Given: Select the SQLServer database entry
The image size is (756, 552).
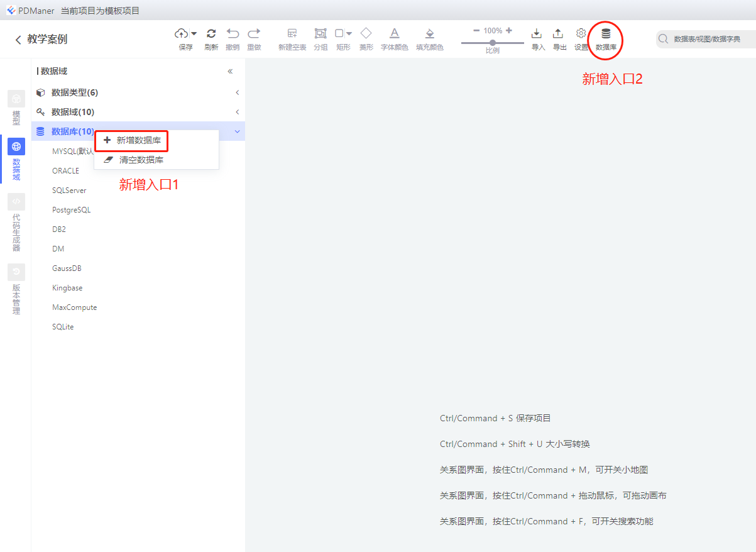Looking at the screenshot, I should pos(69,190).
